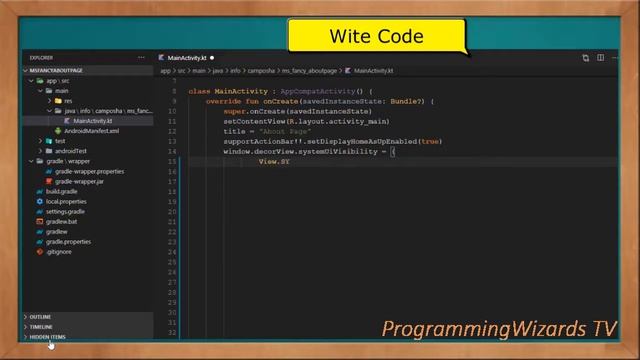Open build.gradle file
The width and height of the screenshot is (640, 360).
(x=61, y=191)
